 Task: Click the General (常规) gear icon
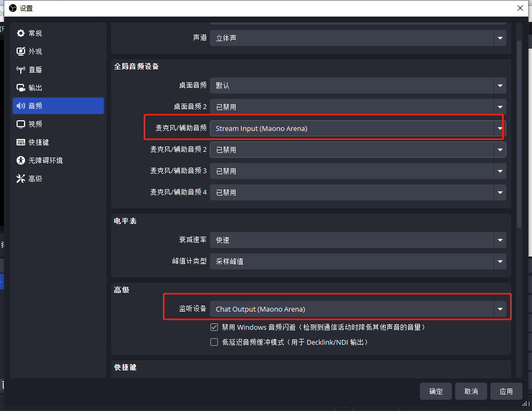21,33
